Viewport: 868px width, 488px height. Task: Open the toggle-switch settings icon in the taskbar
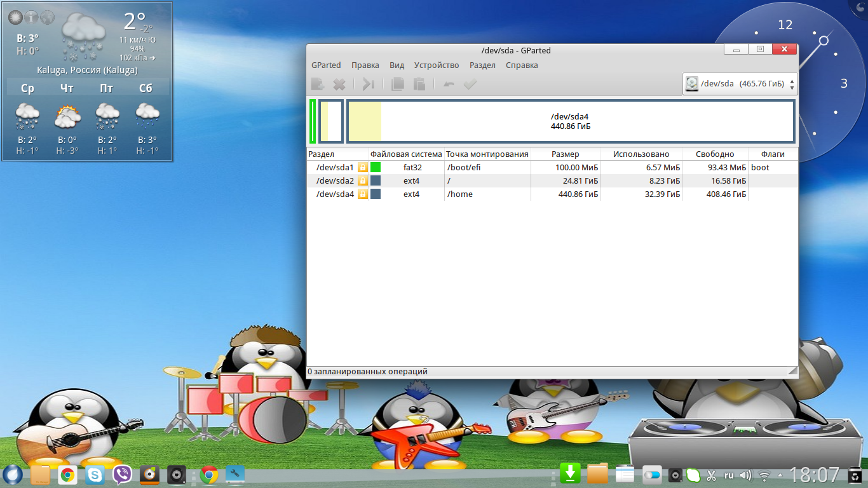tap(653, 475)
